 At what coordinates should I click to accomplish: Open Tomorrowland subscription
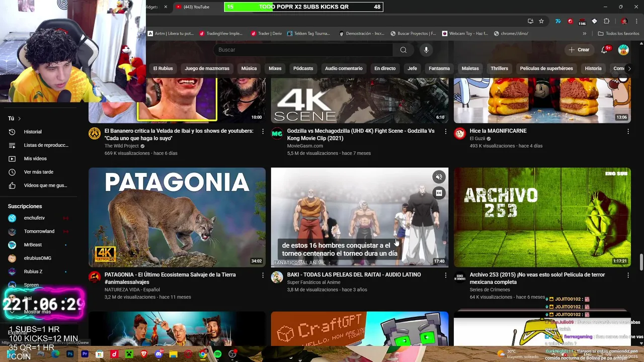click(38, 231)
